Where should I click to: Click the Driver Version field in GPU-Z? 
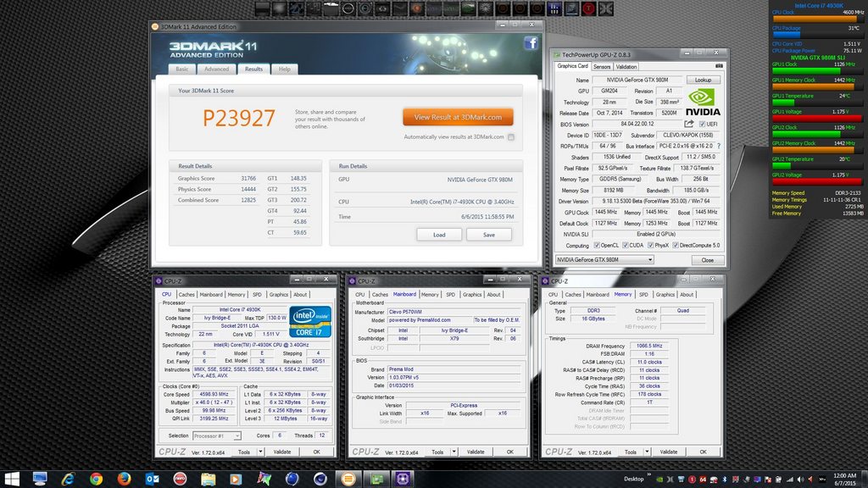(x=657, y=202)
